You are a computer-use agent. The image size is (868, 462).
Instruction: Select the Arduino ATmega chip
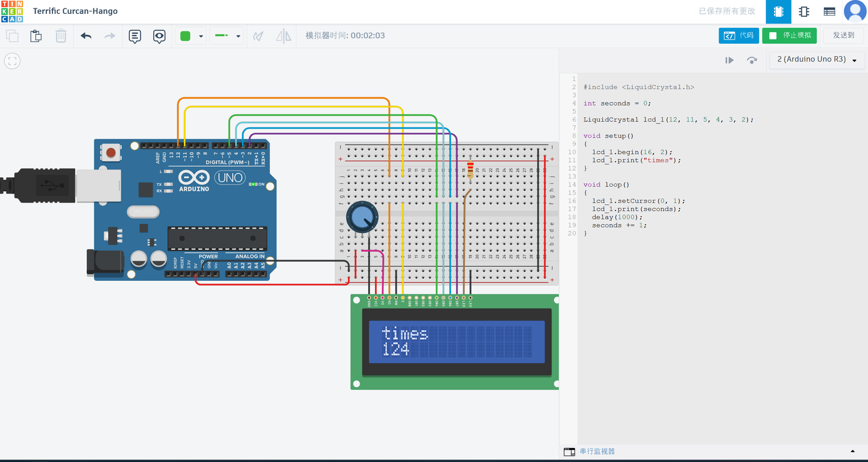(217, 239)
